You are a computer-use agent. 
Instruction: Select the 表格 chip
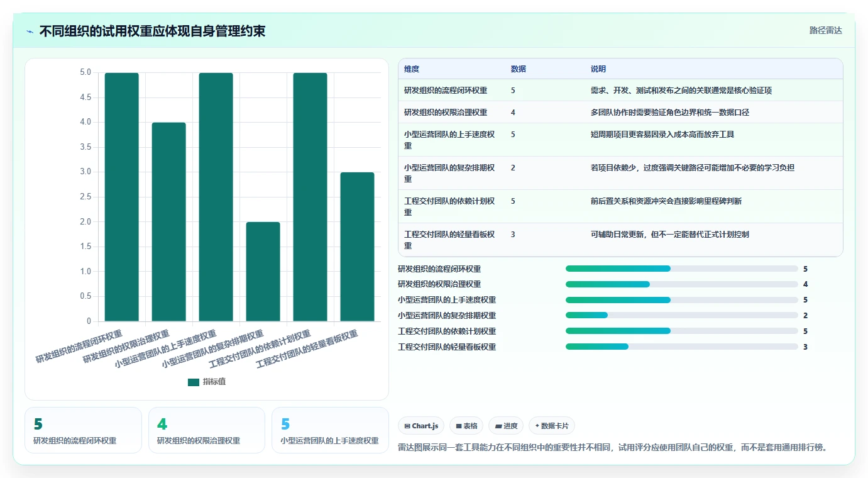466,426
